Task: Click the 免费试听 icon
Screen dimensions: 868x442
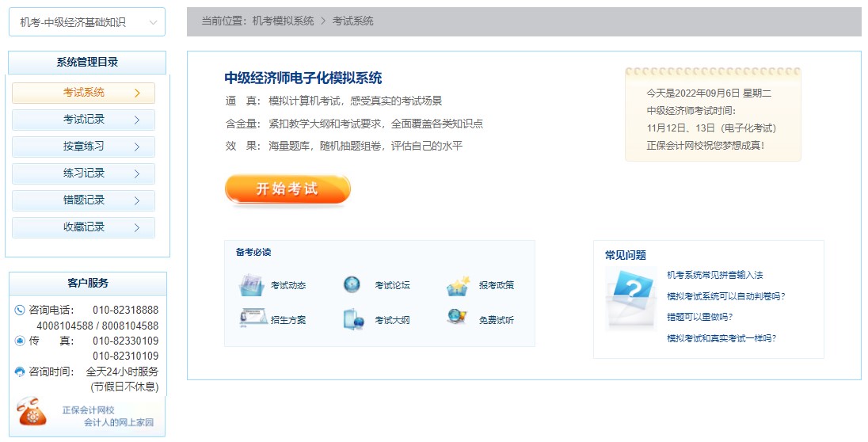Action: click(x=457, y=316)
